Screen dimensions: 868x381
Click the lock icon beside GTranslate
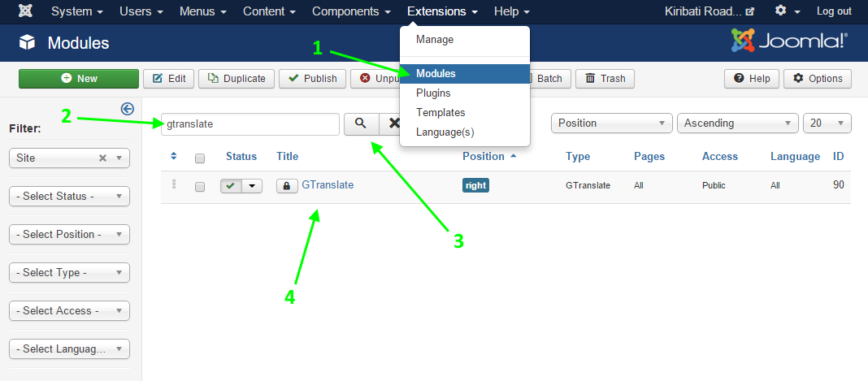[x=287, y=186]
